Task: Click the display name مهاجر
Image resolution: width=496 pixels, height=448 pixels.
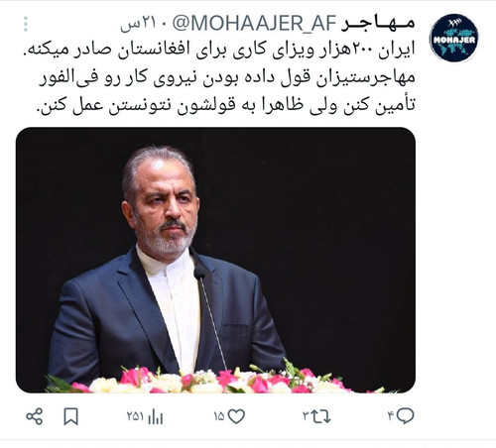Action: coord(378,24)
